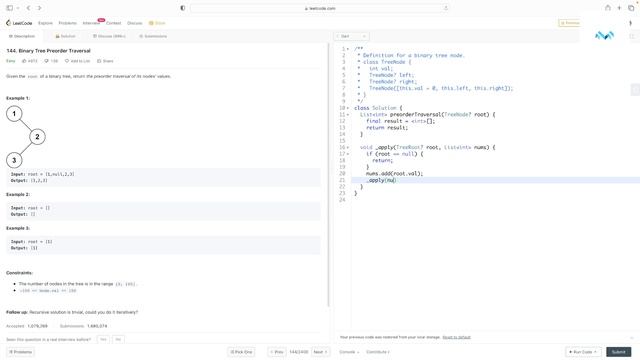Image resolution: width=640 pixels, height=360 pixels.
Task: Open the Explore menu item
Action: coord(45,23)
